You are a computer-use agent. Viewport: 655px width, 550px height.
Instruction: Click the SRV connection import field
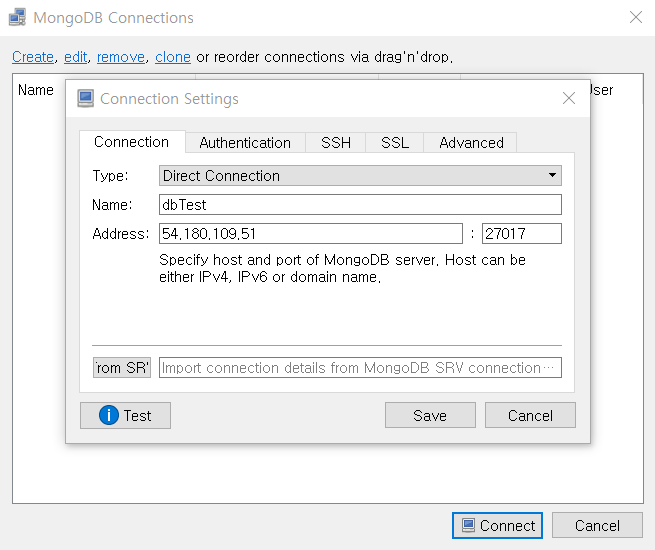360,368
